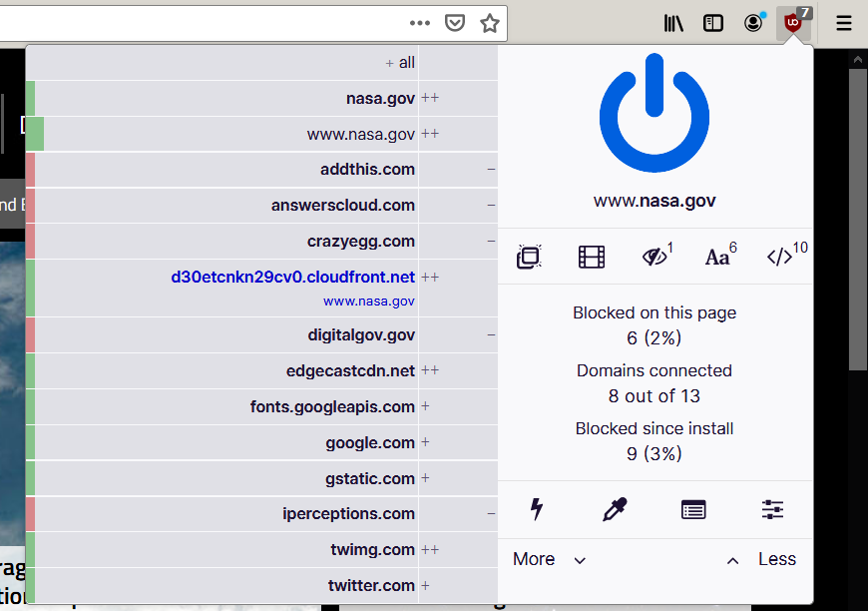868x611 pixels.
Task: Open the Firefox hamburger menu
Action: pyautogui.click(x=844, y=23)
